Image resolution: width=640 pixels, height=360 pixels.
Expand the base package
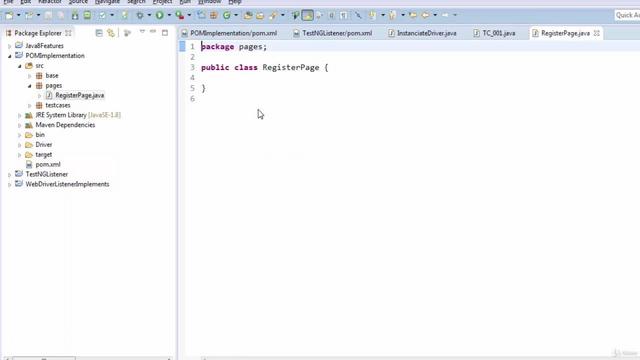click(29, 76)
